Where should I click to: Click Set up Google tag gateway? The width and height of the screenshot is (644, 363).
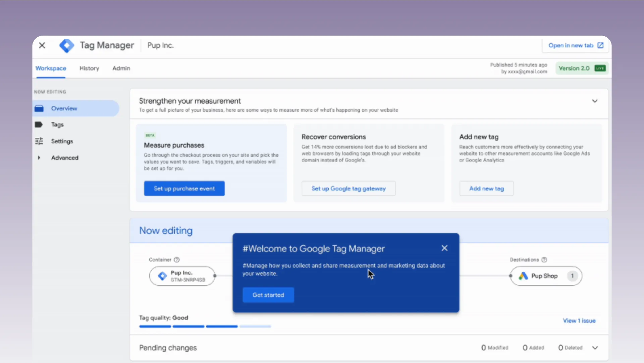[348, 188]
